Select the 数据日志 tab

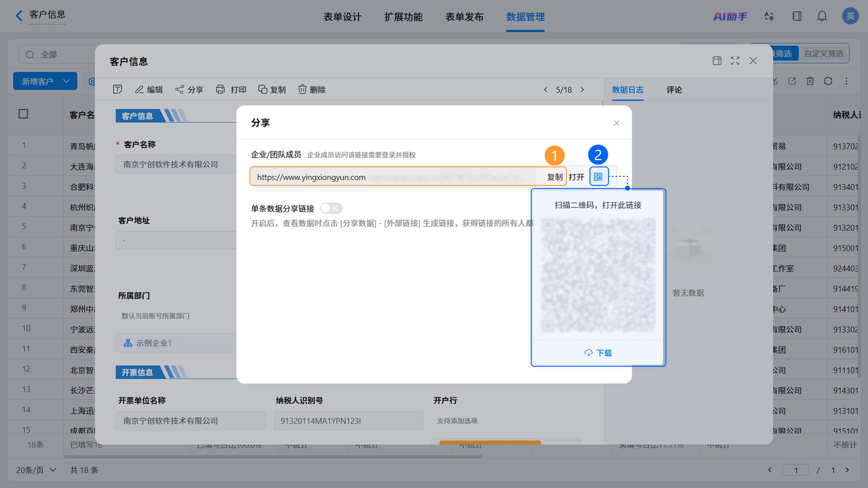coord(628,90)
